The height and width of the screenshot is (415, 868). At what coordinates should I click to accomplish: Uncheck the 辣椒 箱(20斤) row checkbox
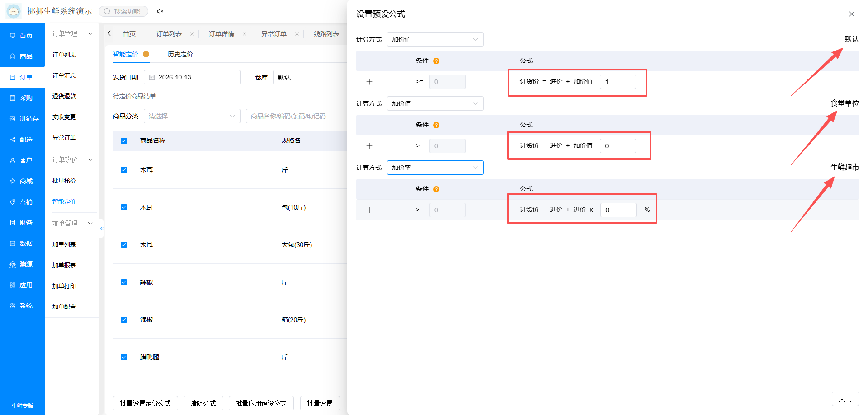point(124,320)
